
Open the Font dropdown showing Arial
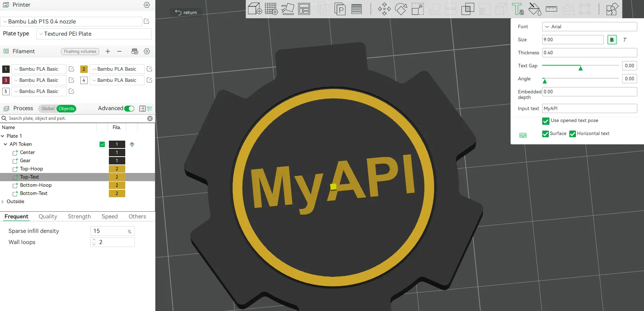pos(589,27)
